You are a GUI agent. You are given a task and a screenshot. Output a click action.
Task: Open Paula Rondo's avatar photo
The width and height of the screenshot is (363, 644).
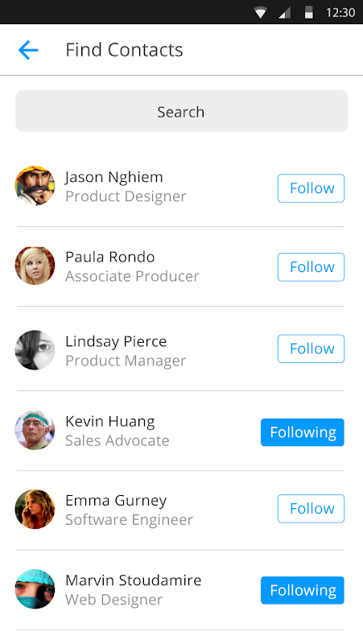(x=35, y=266)
